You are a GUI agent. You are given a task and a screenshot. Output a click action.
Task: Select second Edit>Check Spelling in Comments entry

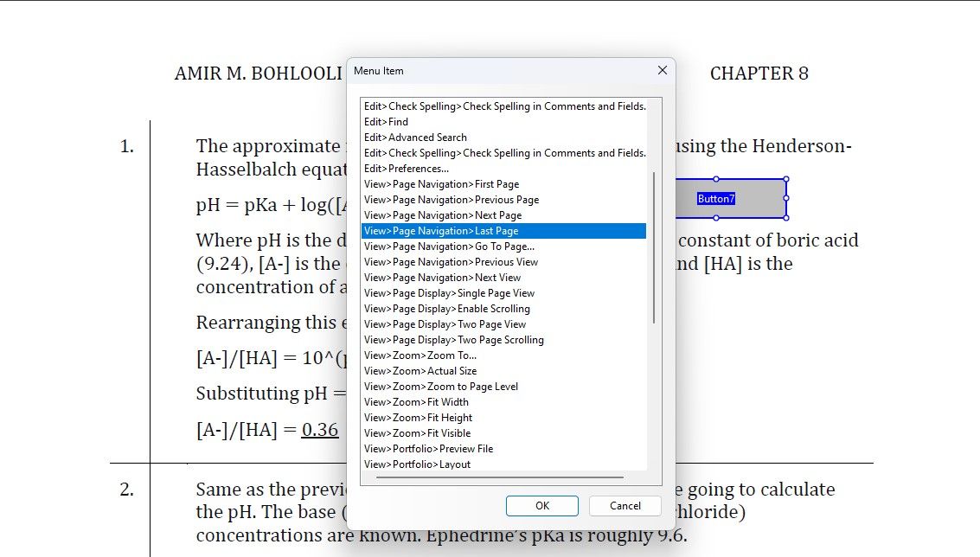pyautogui.click(x=503, y=153)
